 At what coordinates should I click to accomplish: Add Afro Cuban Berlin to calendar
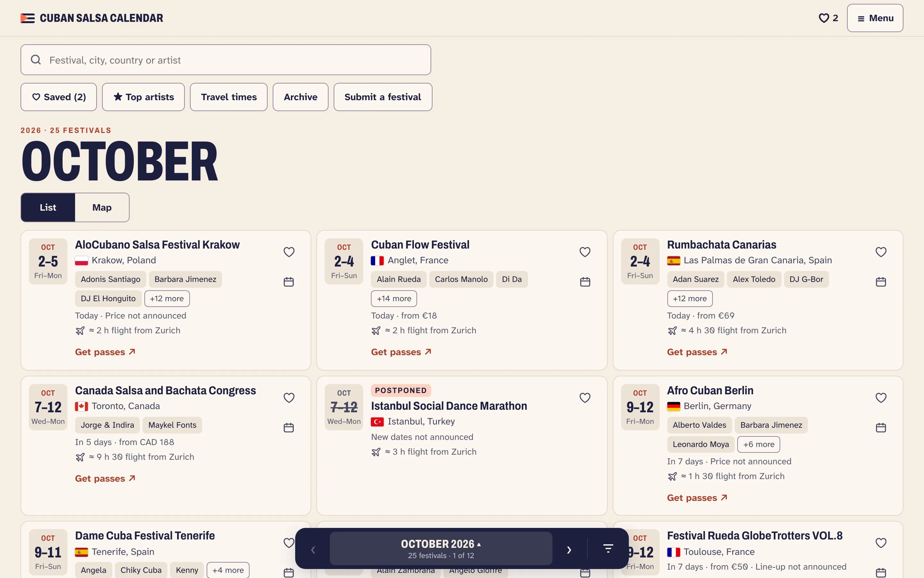click(x=880, y=427)
